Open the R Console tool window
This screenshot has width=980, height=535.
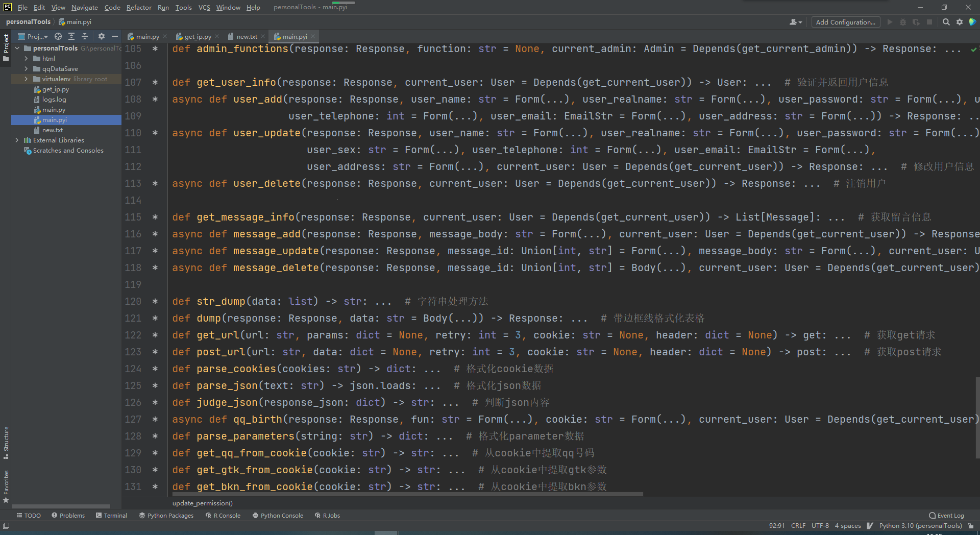(223, 516)
